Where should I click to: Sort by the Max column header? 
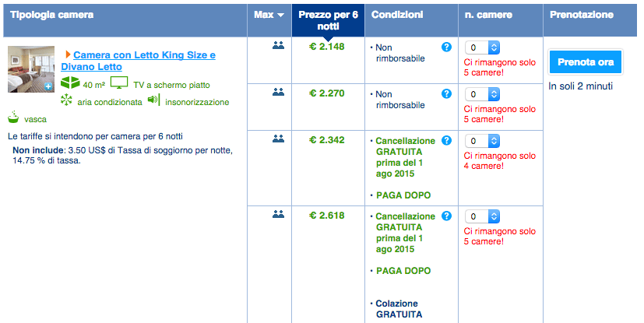point(269,15)
